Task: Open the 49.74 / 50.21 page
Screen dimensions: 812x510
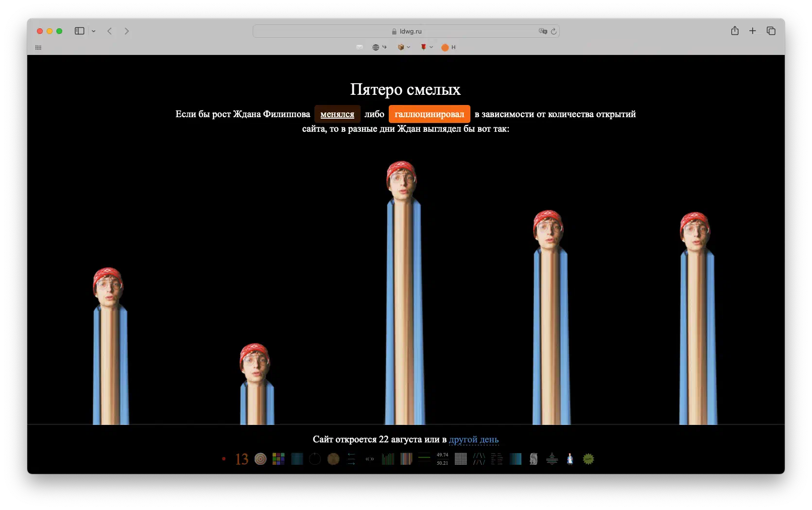Action: tap(442, 459)
